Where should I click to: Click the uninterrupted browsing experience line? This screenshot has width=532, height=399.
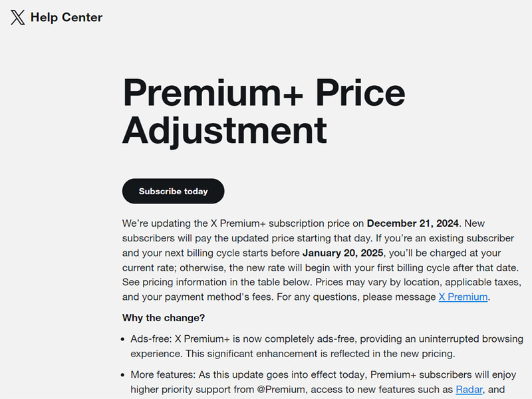tap(293, 354)
